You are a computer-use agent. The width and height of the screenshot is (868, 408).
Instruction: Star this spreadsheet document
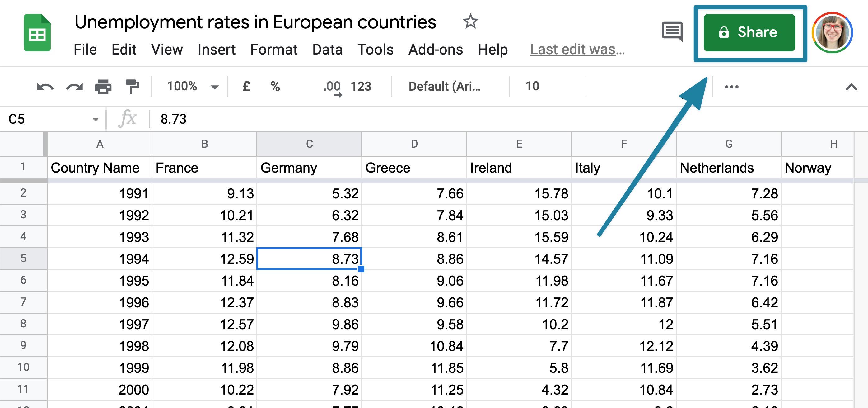pos(470,22)
